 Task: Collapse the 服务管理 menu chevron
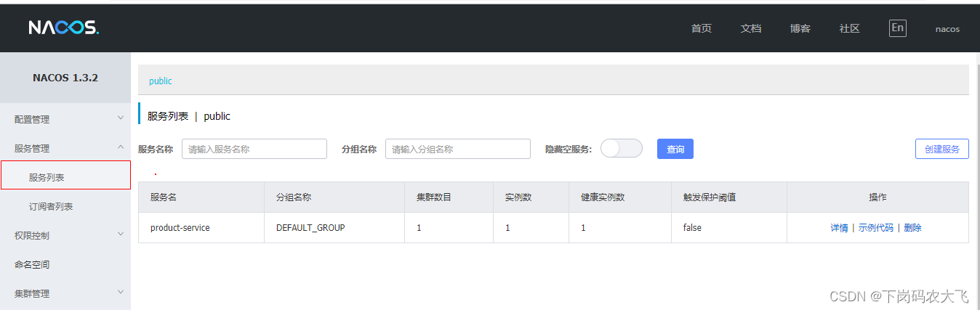pos(121,147)
